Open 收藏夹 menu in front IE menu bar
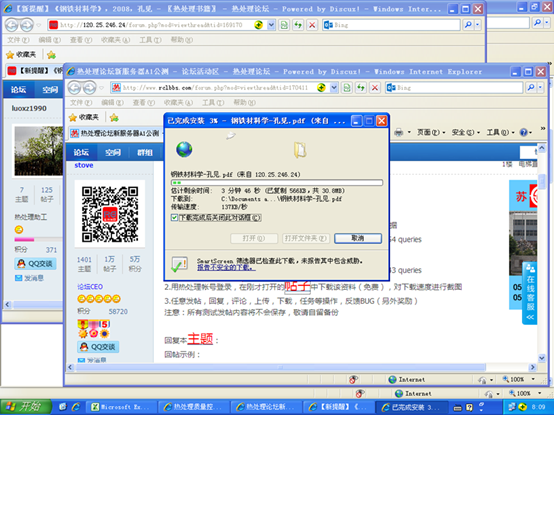 point(178,102)
